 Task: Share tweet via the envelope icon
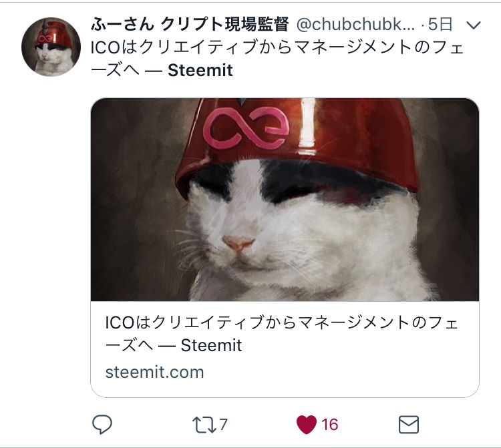click(x=409, y=425)
